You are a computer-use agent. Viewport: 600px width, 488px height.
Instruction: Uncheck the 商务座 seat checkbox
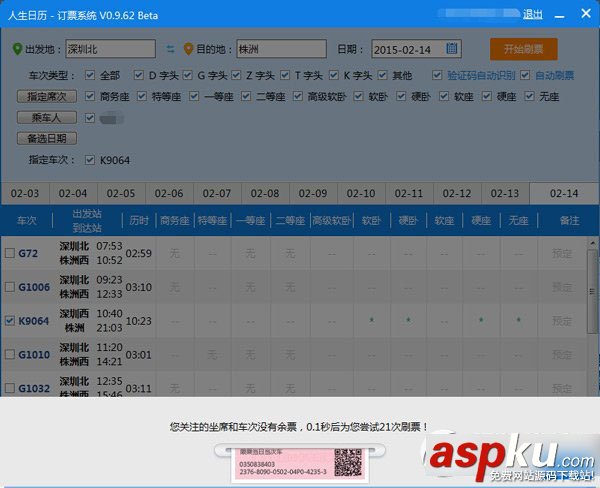tap(90, 96)
